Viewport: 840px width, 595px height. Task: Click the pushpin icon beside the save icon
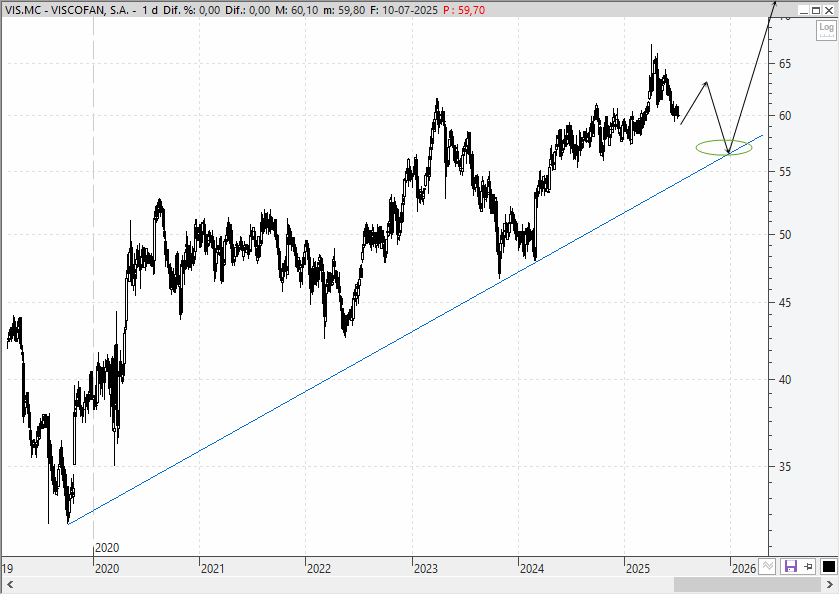pos(809,566)
